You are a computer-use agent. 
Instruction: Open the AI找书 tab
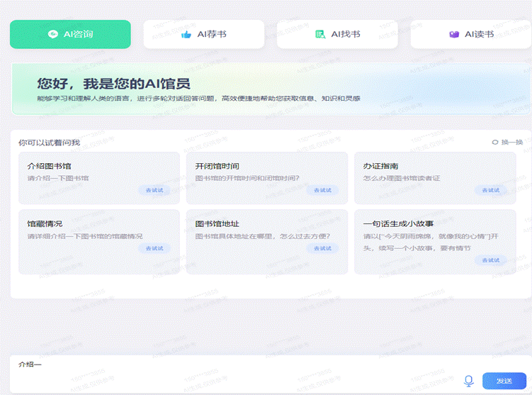[337, 34]
